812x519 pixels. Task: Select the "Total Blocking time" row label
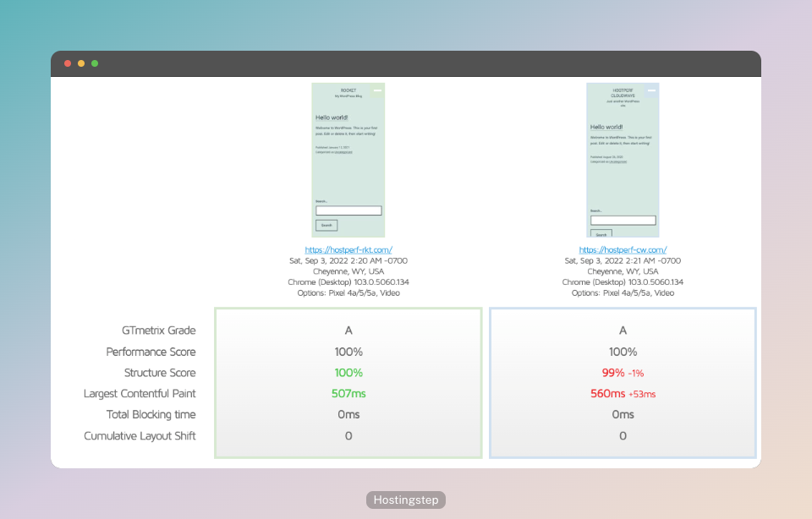151,414
